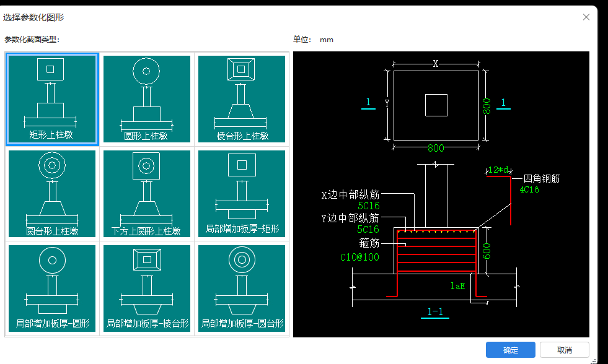Click the 12*d anchorage label
The width and height of the screenshot is (608, 364).
(x=498, y=170)
